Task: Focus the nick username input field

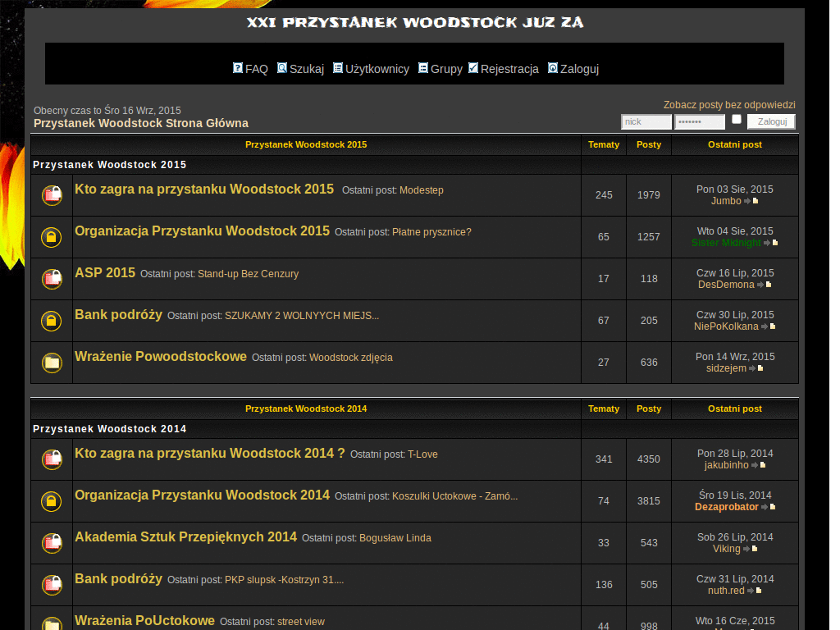Action: [646, 121]
